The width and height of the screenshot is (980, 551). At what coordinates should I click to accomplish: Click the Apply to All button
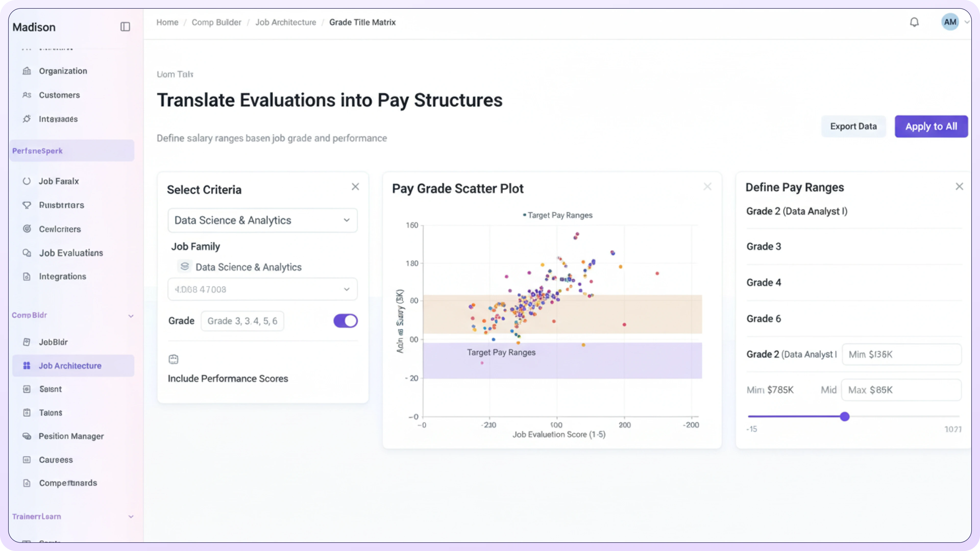[931, 127]
